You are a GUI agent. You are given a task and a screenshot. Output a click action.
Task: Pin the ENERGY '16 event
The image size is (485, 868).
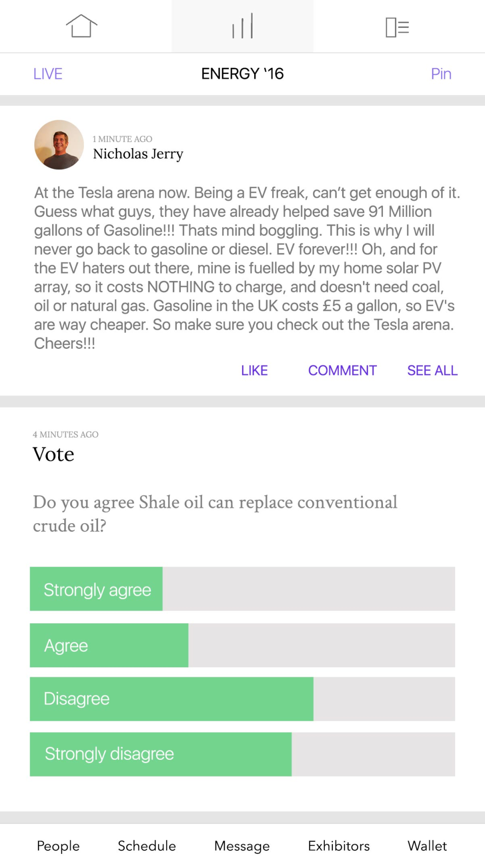(x=441, y=74)
